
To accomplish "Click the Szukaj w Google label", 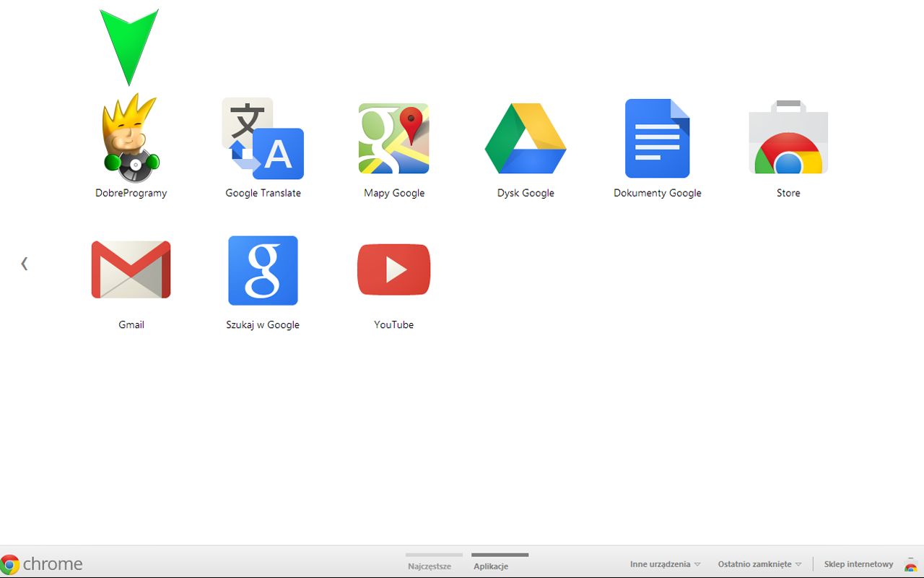I will point(263,325).
